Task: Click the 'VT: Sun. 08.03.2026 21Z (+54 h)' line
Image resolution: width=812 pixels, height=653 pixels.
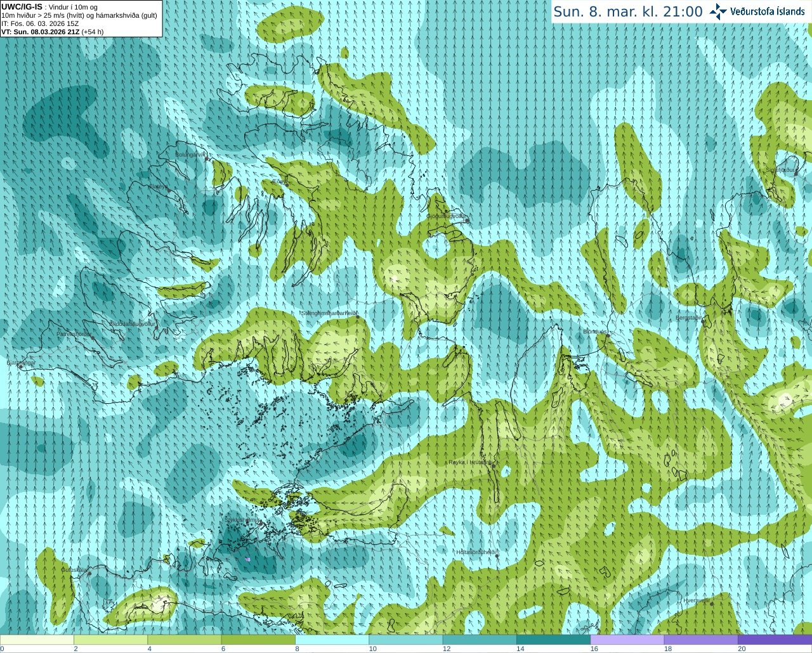Action: [x=53, y=32]
